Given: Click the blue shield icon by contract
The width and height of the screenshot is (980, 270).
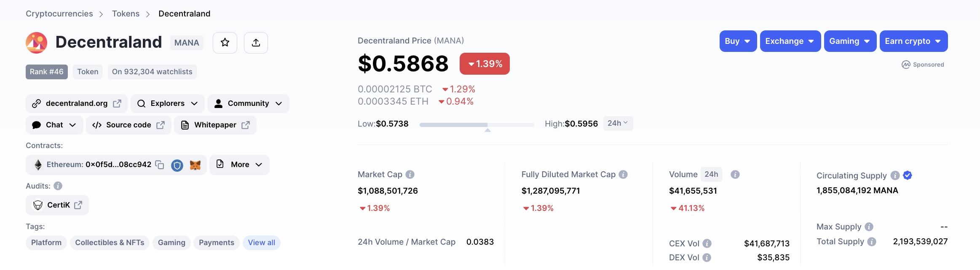Looking at the screenshot, I should [x=177, y=165].
